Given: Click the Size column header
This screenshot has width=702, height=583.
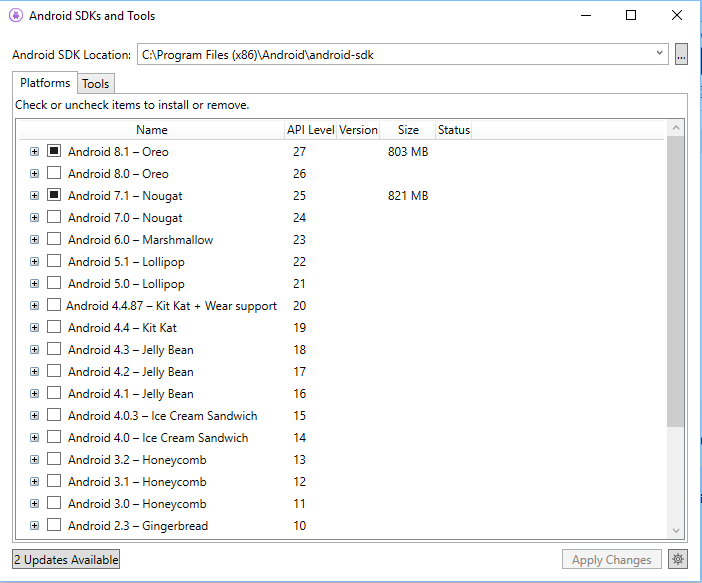Looking at the screenshot, I should point(408,130).
